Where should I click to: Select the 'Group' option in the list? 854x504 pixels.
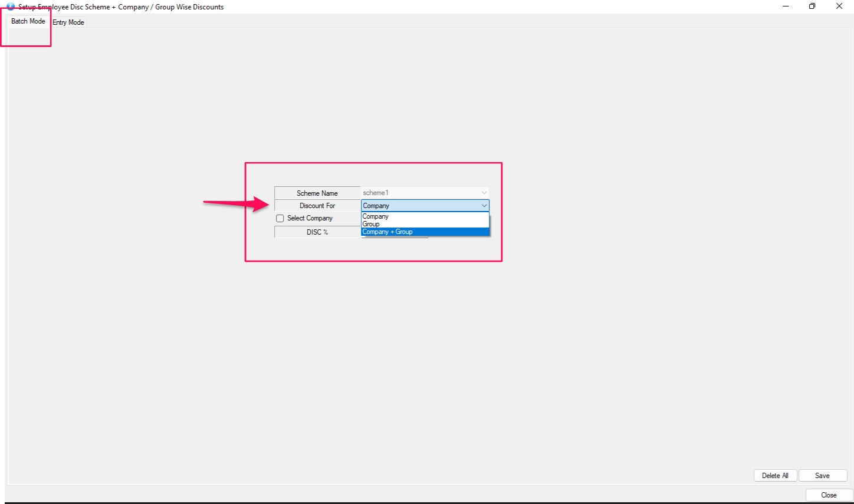[371, 224]
